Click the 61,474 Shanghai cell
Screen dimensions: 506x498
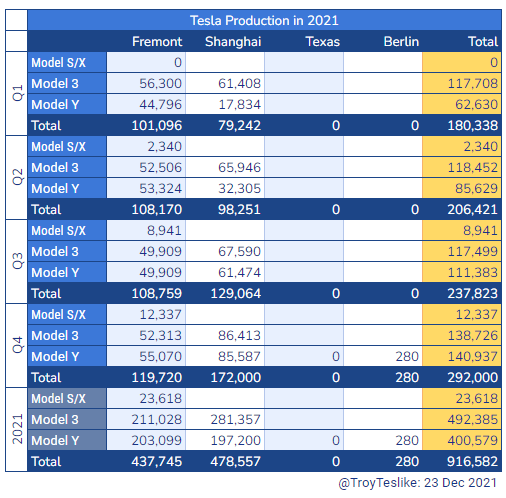225,272
